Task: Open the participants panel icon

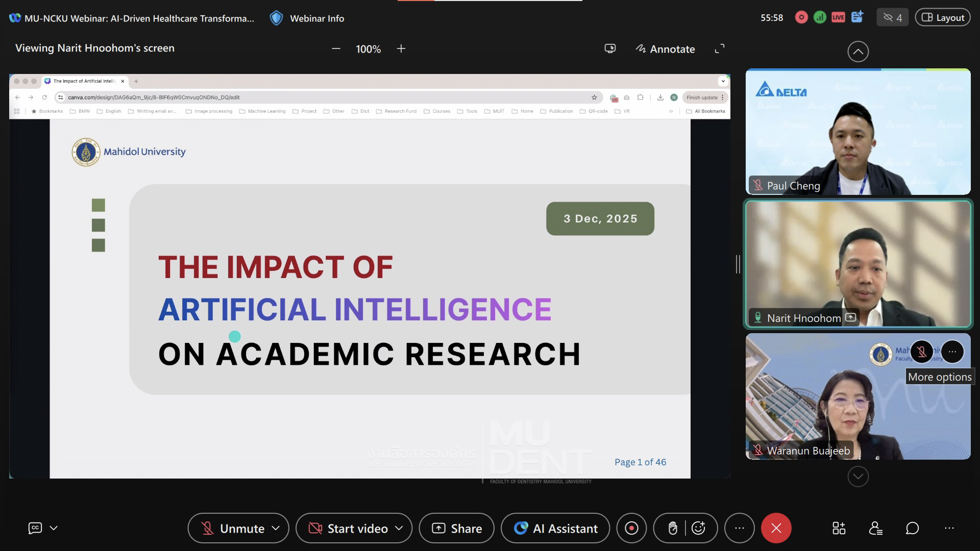Action: tap(876, 529)
